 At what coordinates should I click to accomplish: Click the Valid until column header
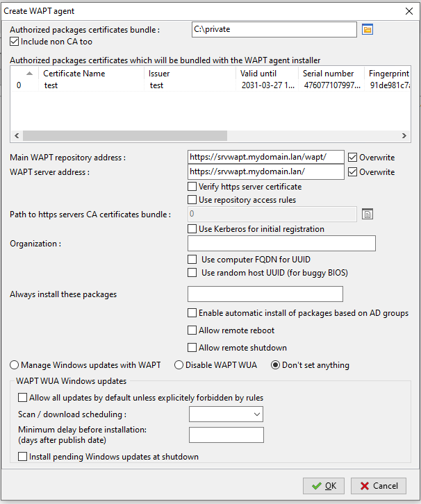tap(258, 74)
